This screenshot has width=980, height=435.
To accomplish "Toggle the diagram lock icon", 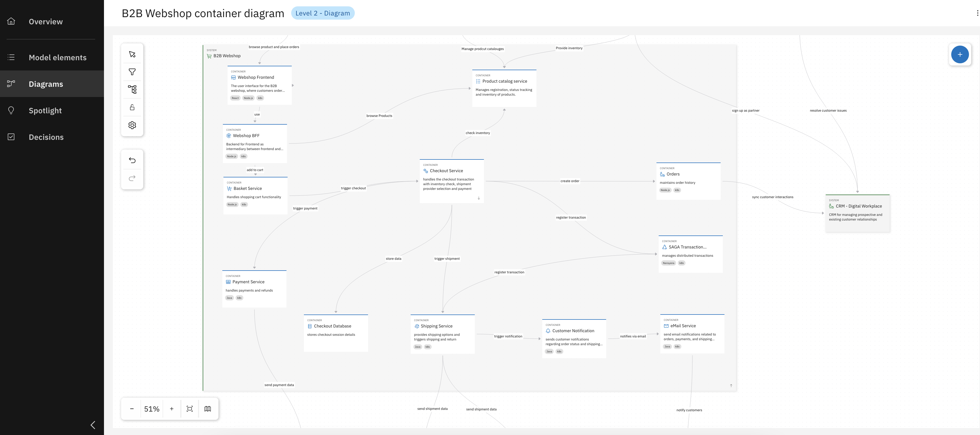I will coord(132,107).
